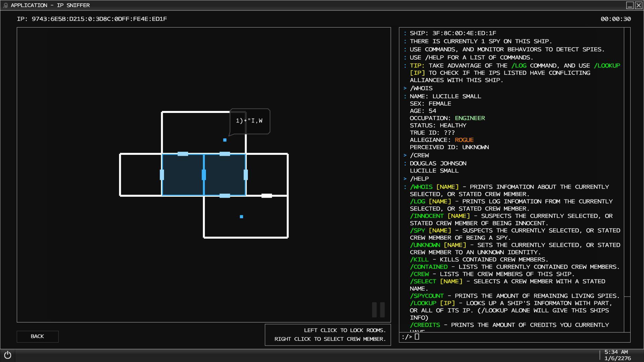Click the application icon in the title bar
The height and width of the screenshot is (362, 644).
pos(5,5)
